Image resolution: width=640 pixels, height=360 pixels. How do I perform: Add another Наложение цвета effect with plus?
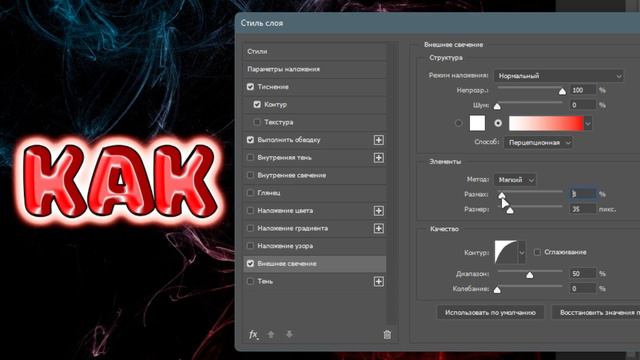(379, 211)
